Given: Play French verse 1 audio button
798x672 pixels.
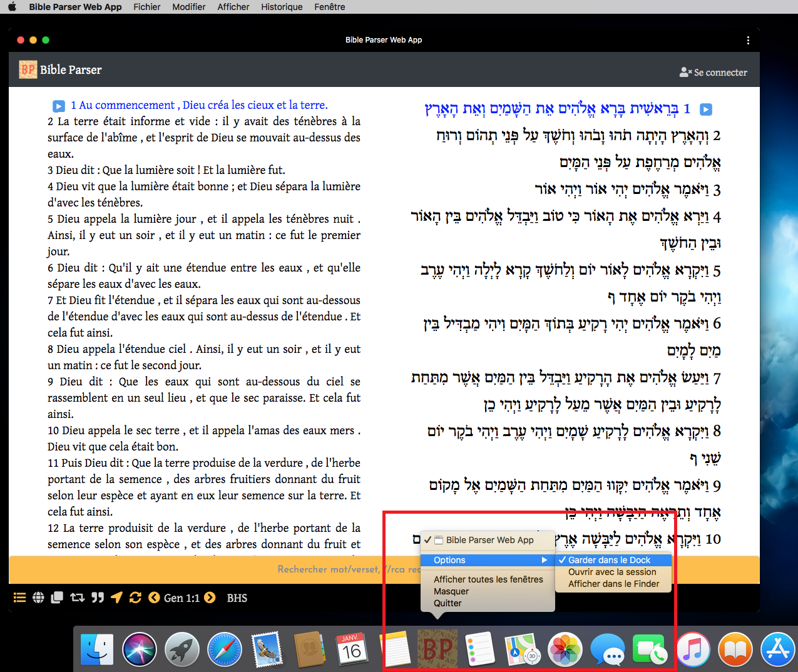Looking at the screenshot, I should 58,106.
